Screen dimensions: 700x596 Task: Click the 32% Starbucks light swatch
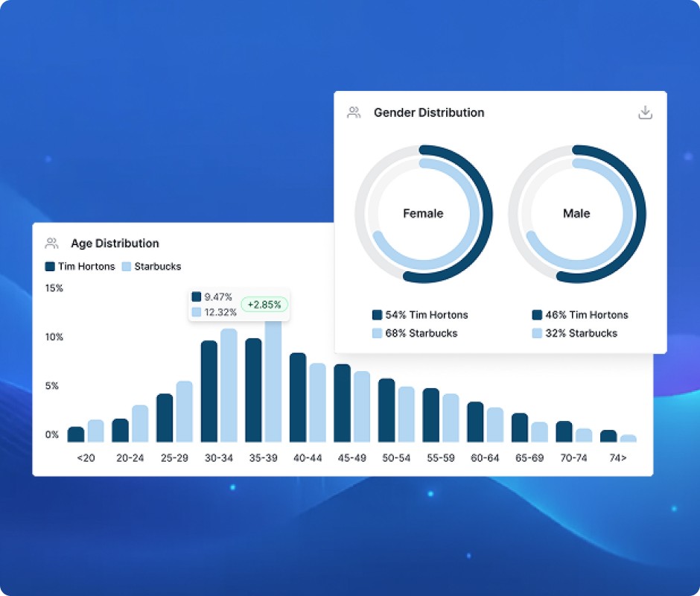(x=537, y=333)
